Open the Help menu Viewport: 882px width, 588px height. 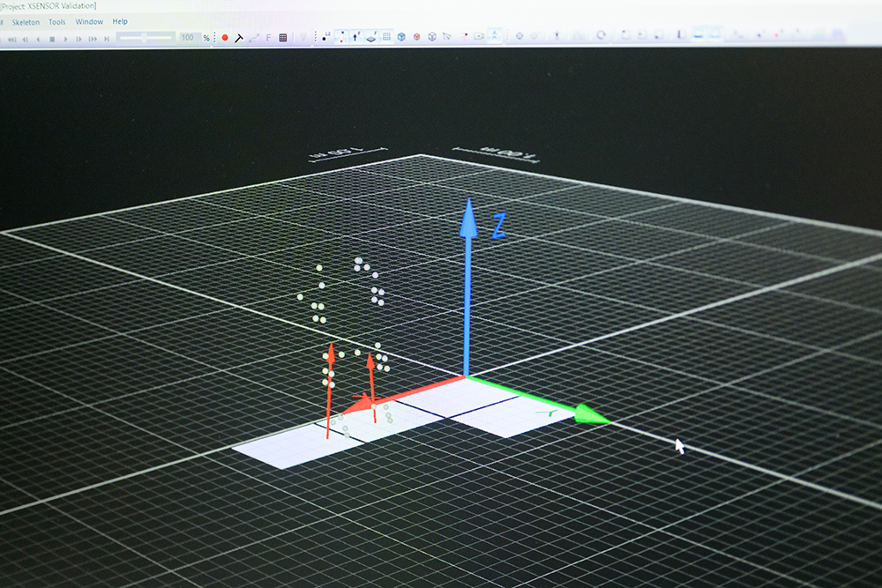click(x=120, y=21)
